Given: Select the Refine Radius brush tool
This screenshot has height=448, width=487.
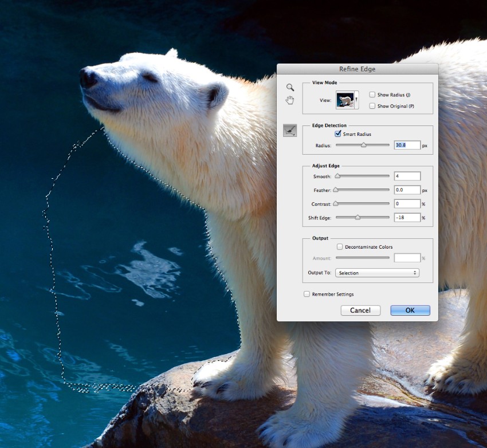Looking at the screenshot, I should click(x=290, y=131).
